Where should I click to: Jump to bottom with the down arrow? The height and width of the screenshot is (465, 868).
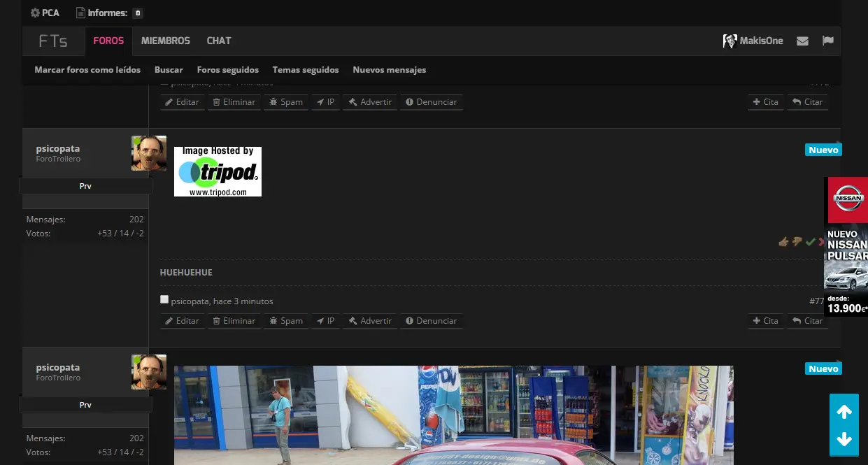coord(844,439)
